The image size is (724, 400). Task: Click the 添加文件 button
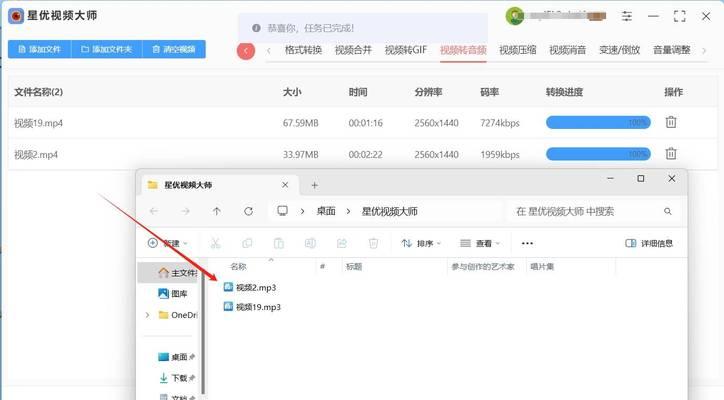[40, 49]
